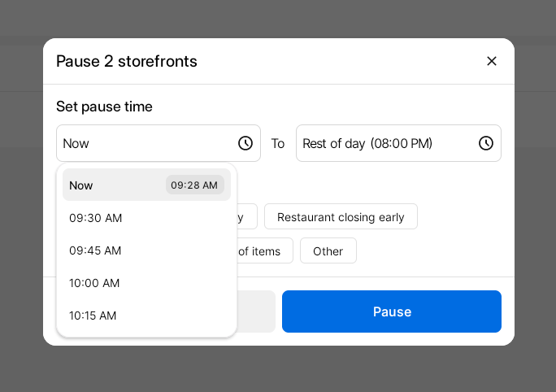Select the partially hidden chip ending in 'y'
This screenshot has width=556, height=392.
(x=246, y=217)
